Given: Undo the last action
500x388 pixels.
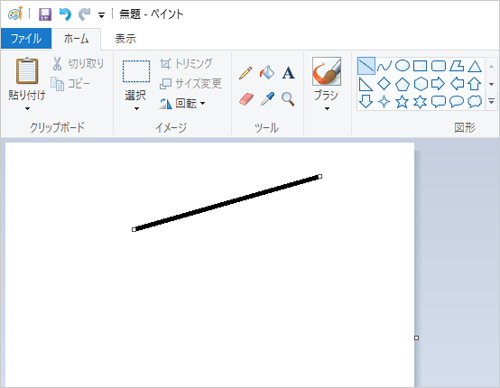Looking at the screenshot, I should 65,14.
